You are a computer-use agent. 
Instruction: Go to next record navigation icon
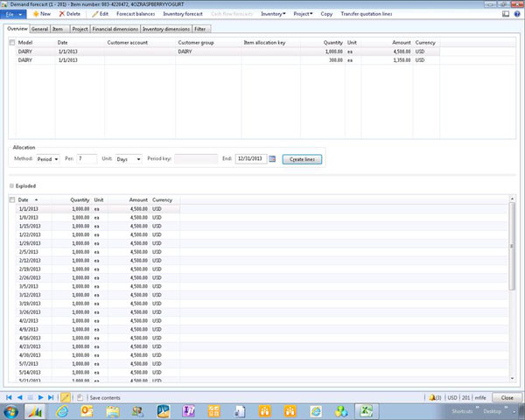pyautogui.click(x=40, y=397)
